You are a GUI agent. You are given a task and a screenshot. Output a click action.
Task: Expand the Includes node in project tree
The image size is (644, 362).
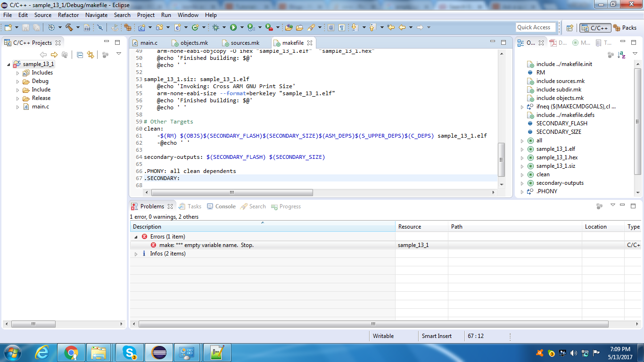pyautogui.click(x=18, y=73)
